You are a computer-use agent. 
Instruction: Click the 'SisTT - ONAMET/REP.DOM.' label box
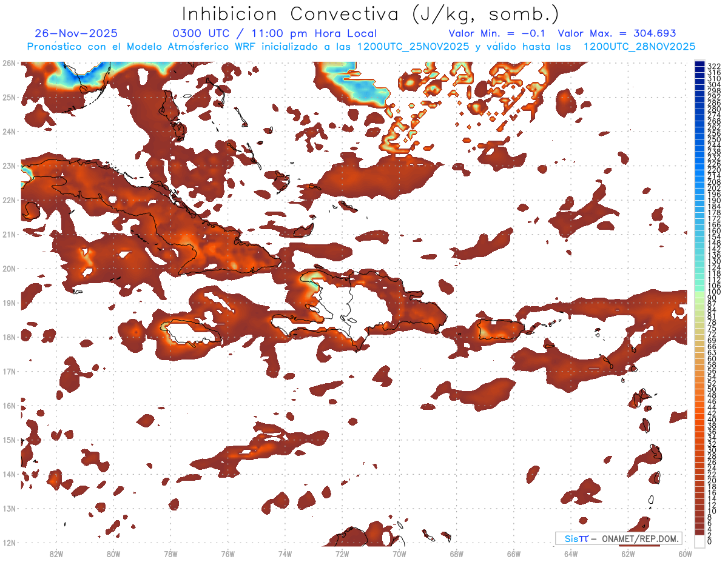pyautogui.click(x=618, y=538)
